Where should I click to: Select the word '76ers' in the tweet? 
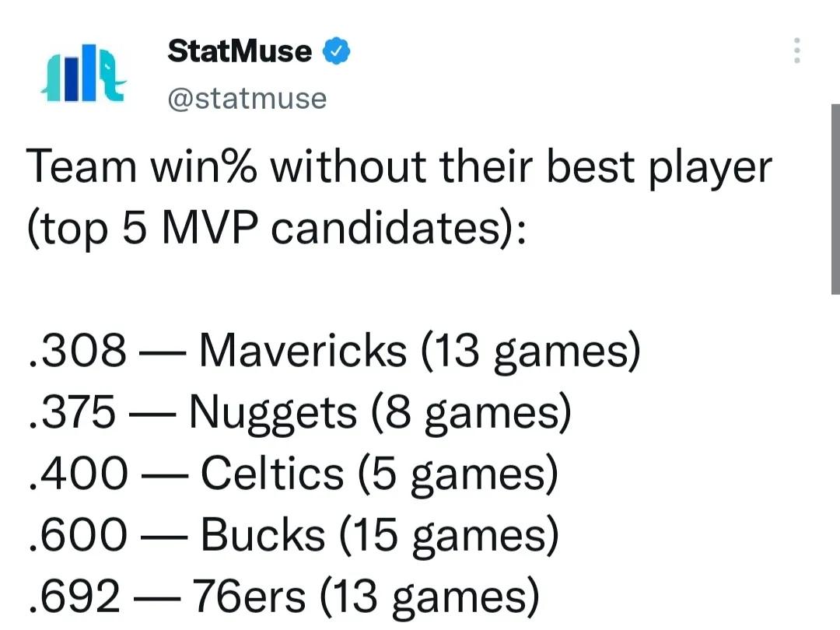pos(249,597)
